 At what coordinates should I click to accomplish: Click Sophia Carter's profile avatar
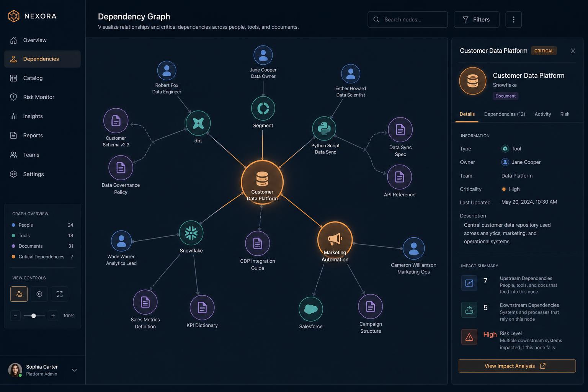coord(15,370)
